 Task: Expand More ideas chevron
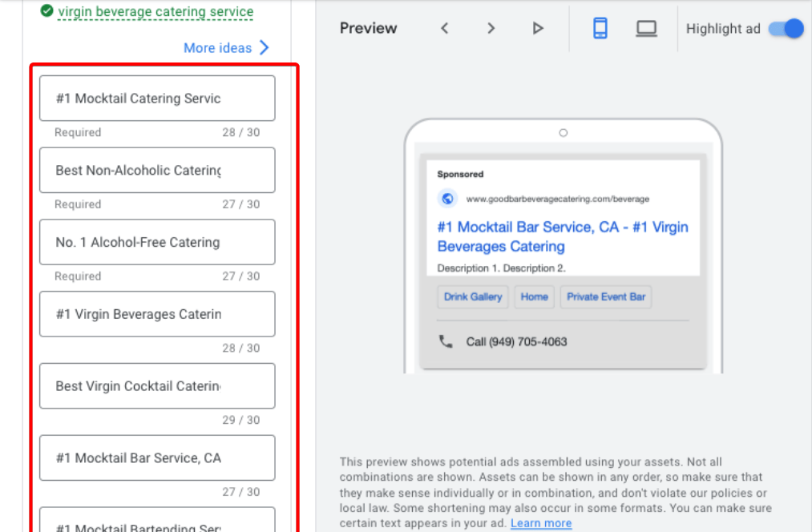[x=265, y=48]
